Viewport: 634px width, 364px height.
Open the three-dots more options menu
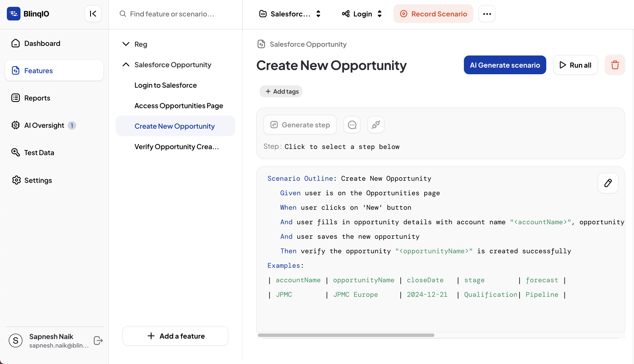487,14
